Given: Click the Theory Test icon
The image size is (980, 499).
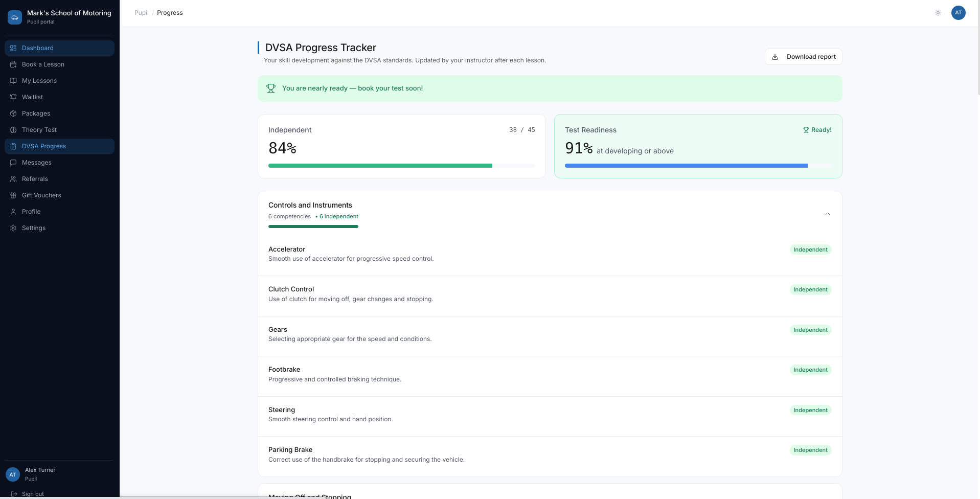Looking at the screenshot, I should coord(13,130).
